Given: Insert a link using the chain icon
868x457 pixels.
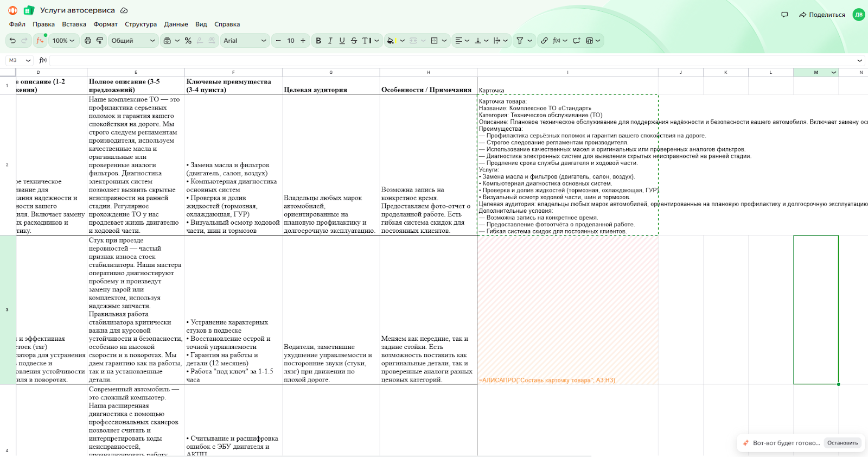Looking at the screenshot, I should pos(544,41).
